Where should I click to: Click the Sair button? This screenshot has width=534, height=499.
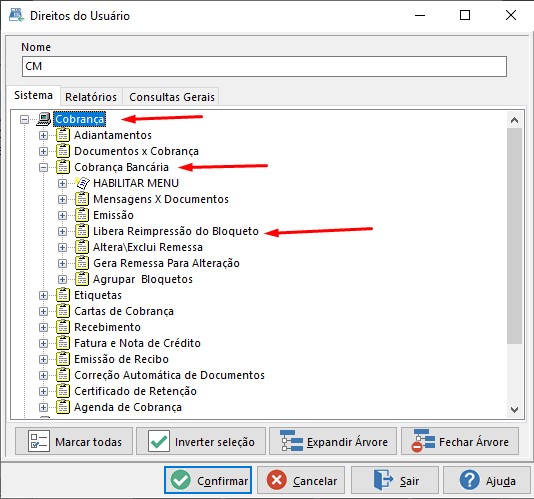tap(395, 480)
